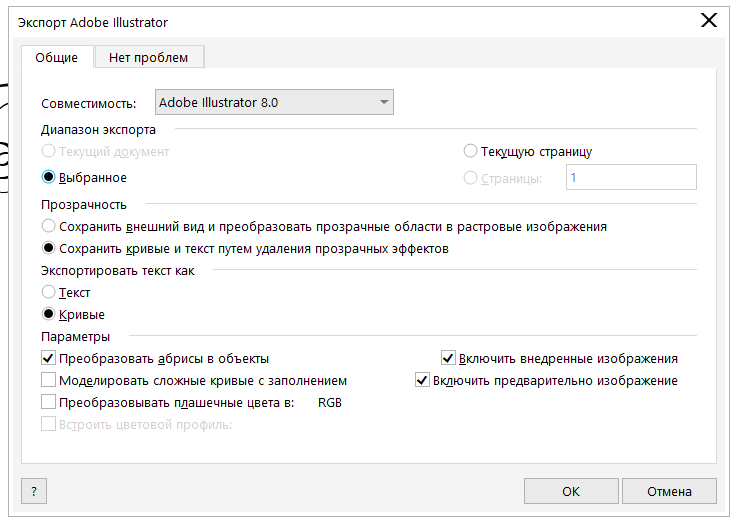Enable Моделировать сложные кривые с заполнением
This screenshot has height=524, width=735.
click(48, 381)
